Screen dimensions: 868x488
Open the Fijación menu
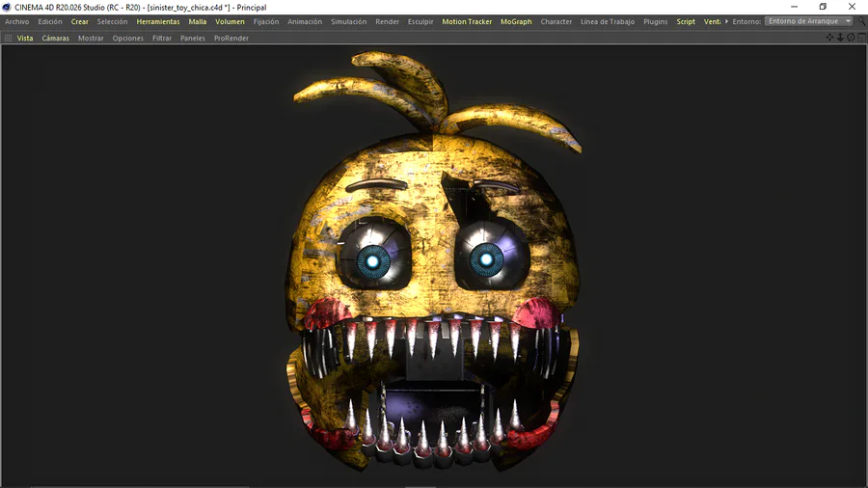point(266,21)
